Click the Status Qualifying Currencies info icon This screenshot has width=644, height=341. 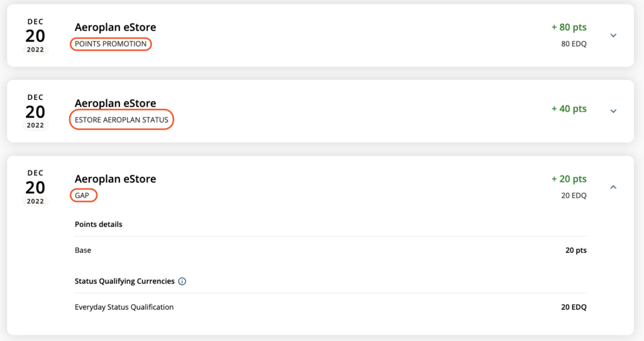pos(182,281)
